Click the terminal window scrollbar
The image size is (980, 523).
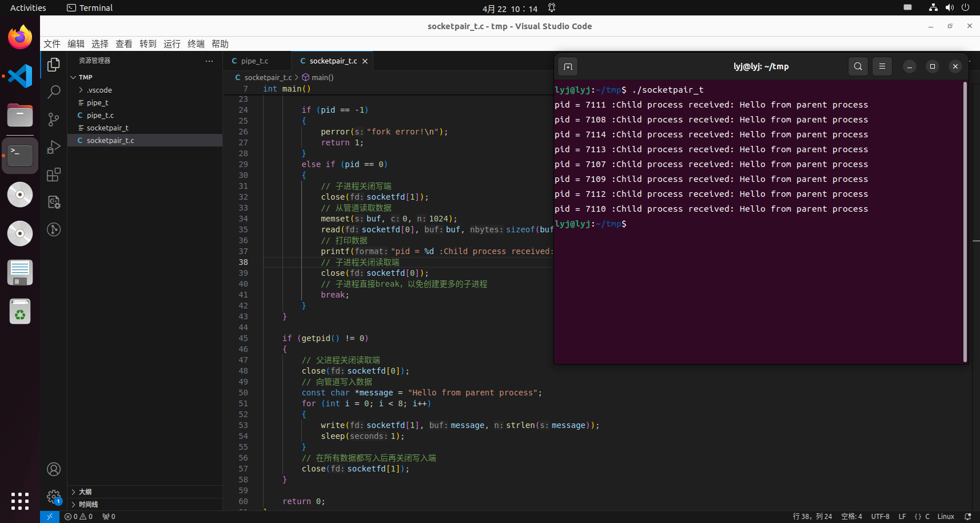pyautogui.click(x=965, y=222)
